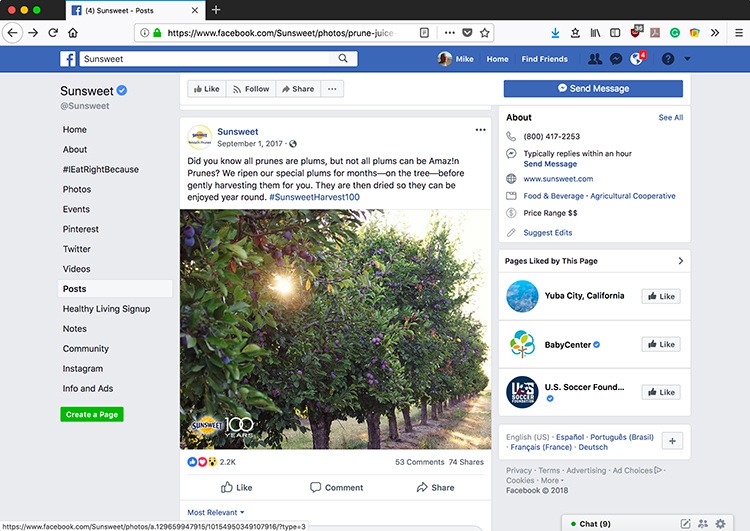The image size is (750, 531).
Task: Toggle the sidebar icon in Firefox toolbar
Action: click(615, 33)
